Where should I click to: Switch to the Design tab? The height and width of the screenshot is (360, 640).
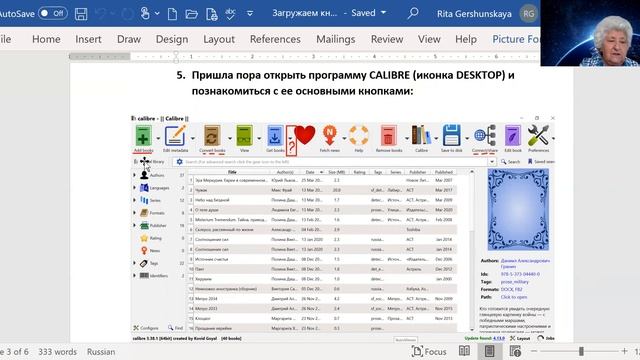[x=172, y=39]
